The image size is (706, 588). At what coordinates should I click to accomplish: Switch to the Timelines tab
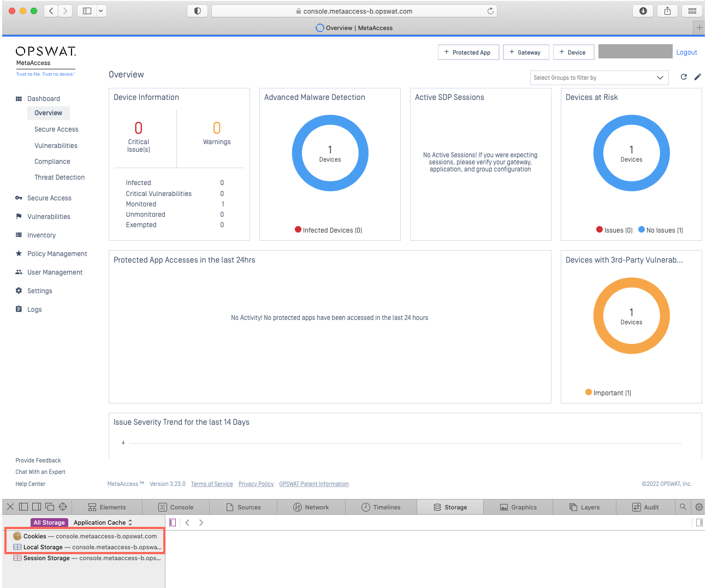(x=381, y=507)
